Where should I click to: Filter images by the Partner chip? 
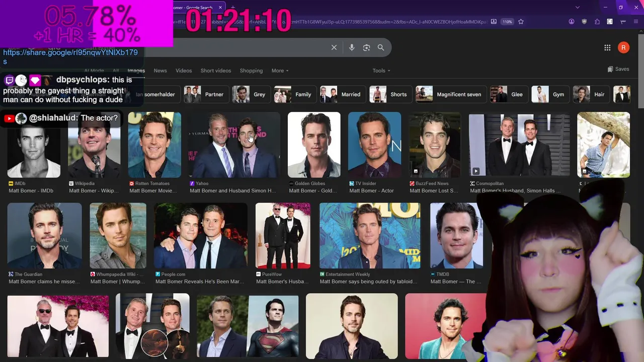point(207,95)
